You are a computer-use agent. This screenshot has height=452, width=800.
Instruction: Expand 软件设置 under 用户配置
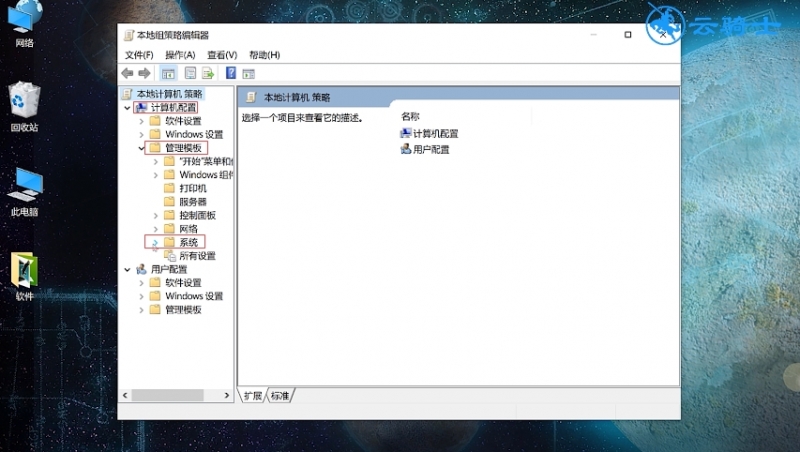pyautogui.click(x=141, y=283)
